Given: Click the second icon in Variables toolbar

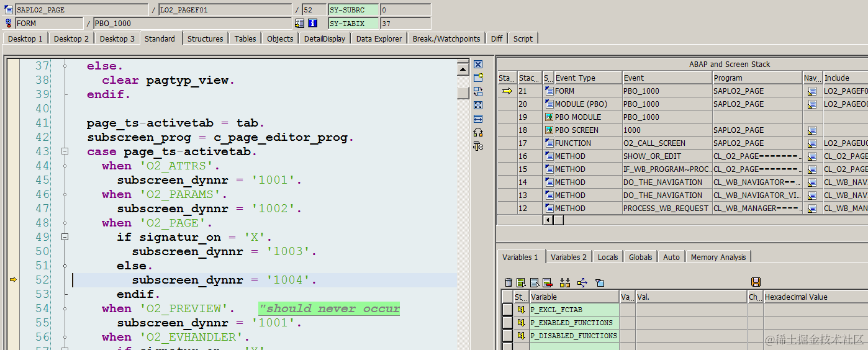Looking at the screenshot, I should click(521, 282).
